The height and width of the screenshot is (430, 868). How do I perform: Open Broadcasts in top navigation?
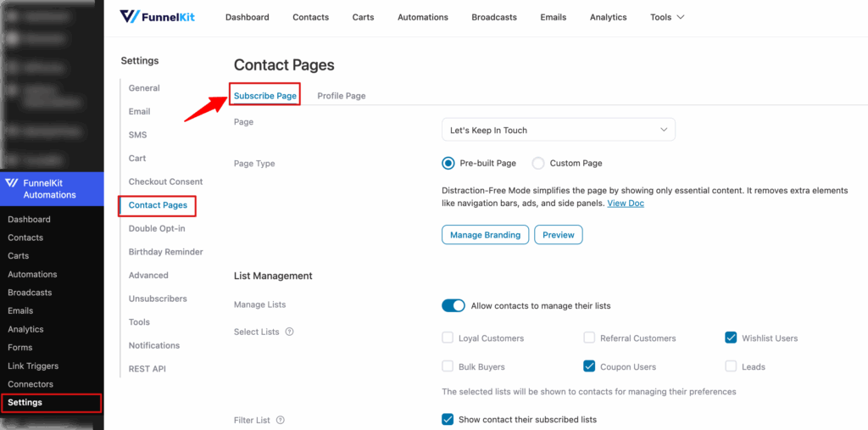[494, 17]
